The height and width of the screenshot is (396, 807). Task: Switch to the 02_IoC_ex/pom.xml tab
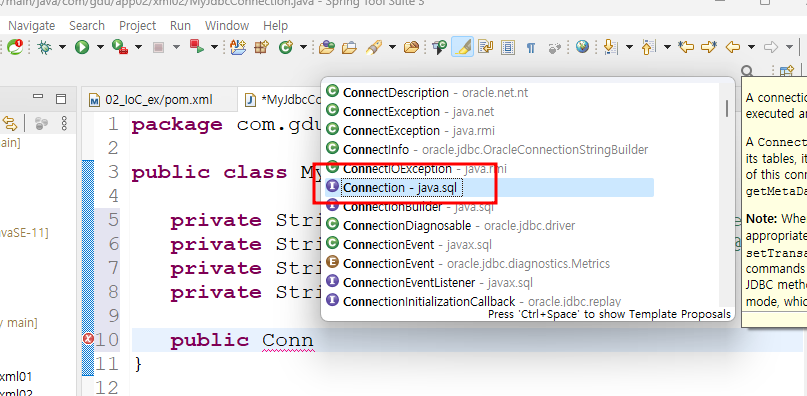(x=159, y=99)
